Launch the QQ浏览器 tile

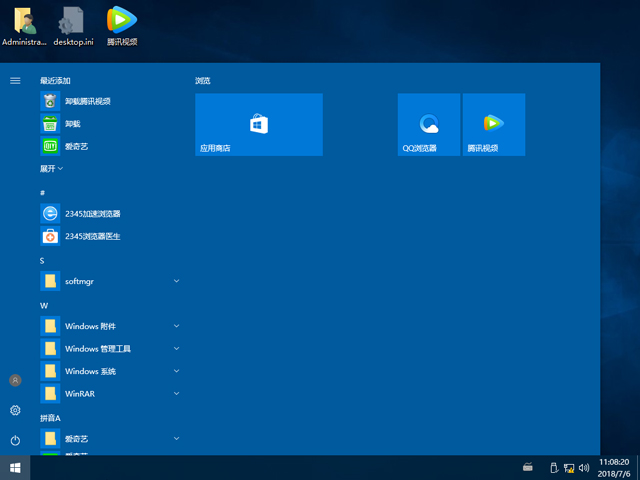click(x=428, y=125)
